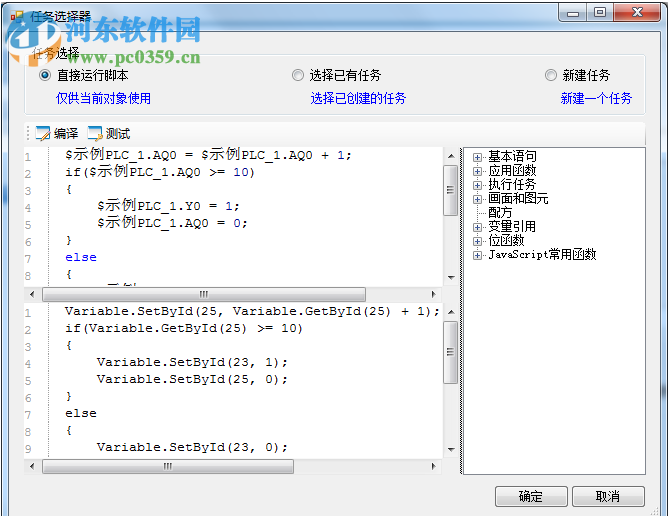Click the 取消 button
The height and width of the screenshot is (516, 672).
(x=608, y=496)
